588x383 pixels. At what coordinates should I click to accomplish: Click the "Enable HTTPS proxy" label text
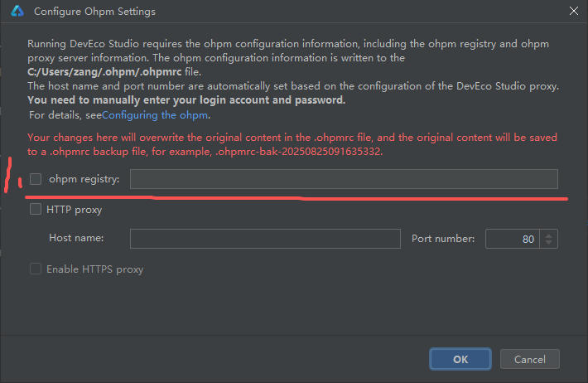point(94,269)
